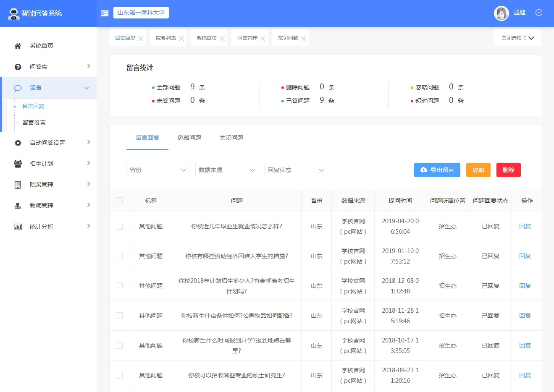This screenshot has width=554, height=392.
Task: Select checkbox for 资助经济困难大学生 question
Action: 119,256
